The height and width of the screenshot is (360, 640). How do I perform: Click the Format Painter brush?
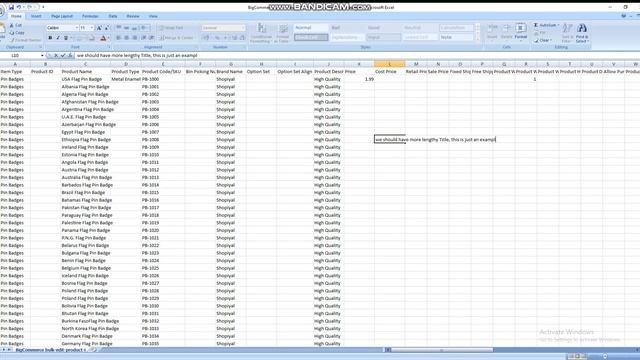[25, 40]
